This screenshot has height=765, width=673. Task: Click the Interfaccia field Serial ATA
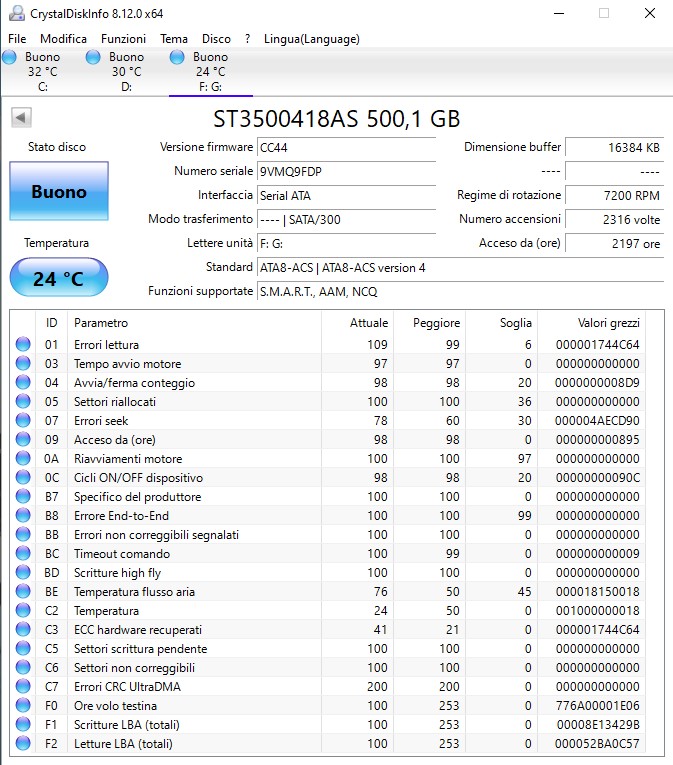tap(347, 195)
